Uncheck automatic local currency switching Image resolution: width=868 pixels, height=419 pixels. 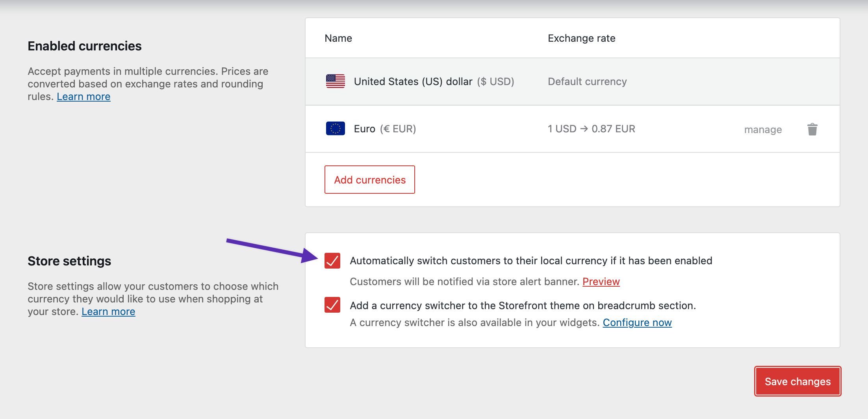[332, 260]
